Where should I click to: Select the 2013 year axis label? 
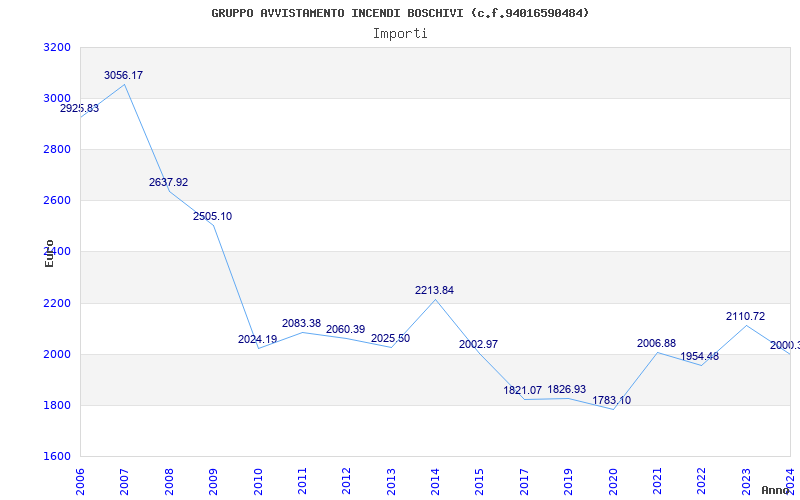click(x=391, y=482)
